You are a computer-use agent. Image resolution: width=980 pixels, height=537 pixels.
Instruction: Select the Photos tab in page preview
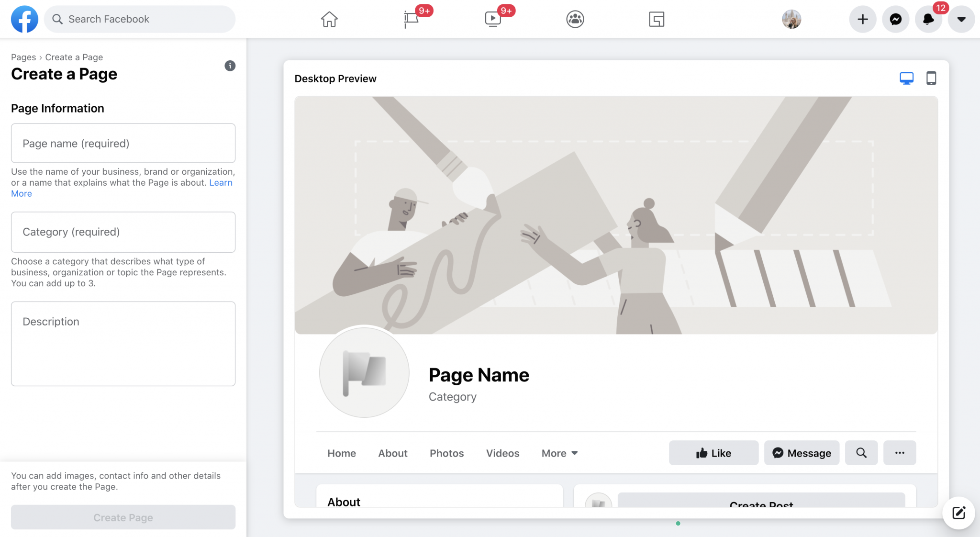(x=446, y=453)
